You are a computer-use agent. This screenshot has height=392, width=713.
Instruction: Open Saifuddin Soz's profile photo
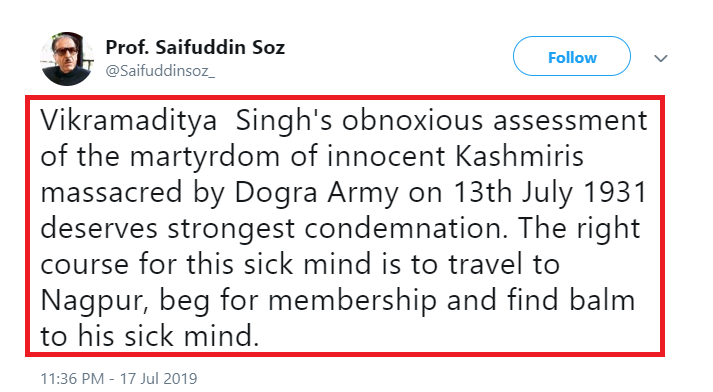(x=67, y=59)
